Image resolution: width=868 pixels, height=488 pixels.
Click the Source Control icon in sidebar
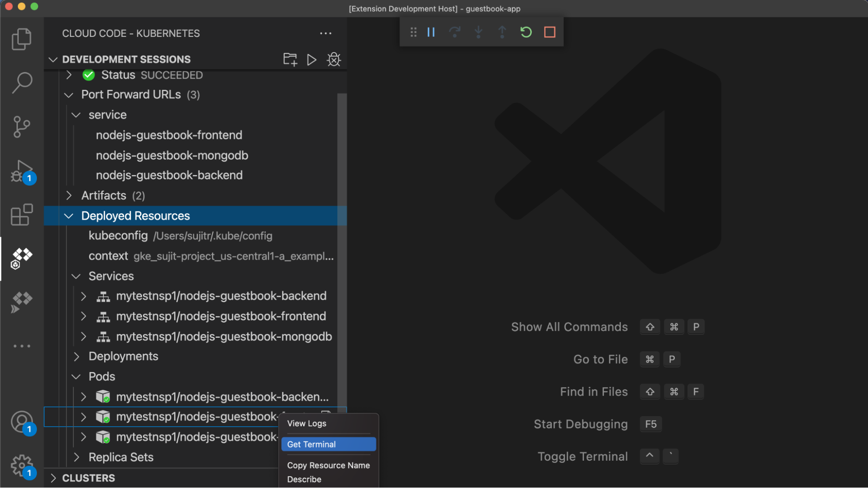click(x=22, y=125)
